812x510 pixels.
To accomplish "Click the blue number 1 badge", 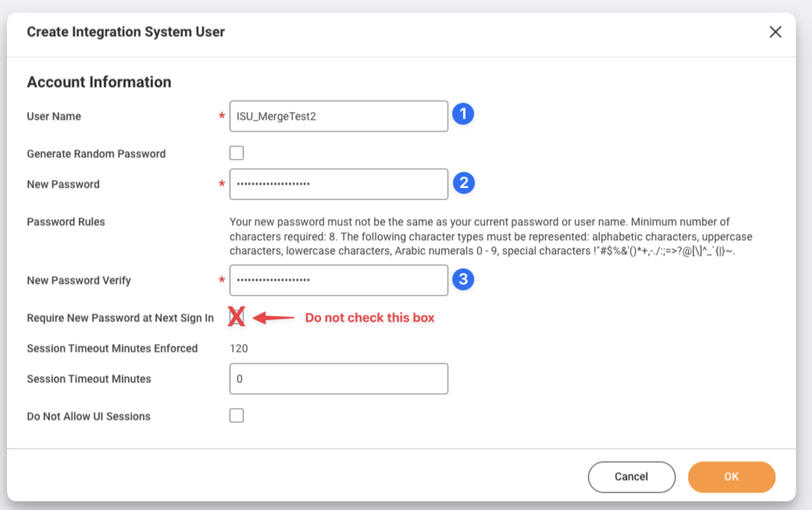I will 463,114.
